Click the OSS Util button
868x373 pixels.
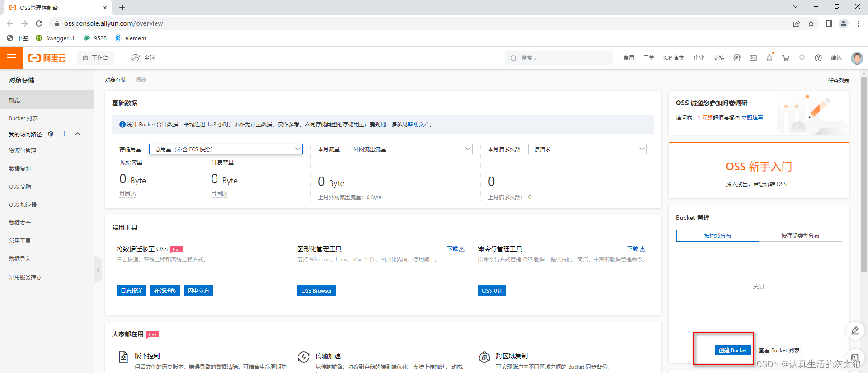(492, 290)
